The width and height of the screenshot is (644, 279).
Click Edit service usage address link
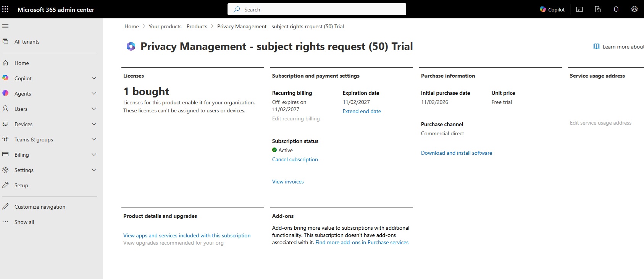(600, 123)
